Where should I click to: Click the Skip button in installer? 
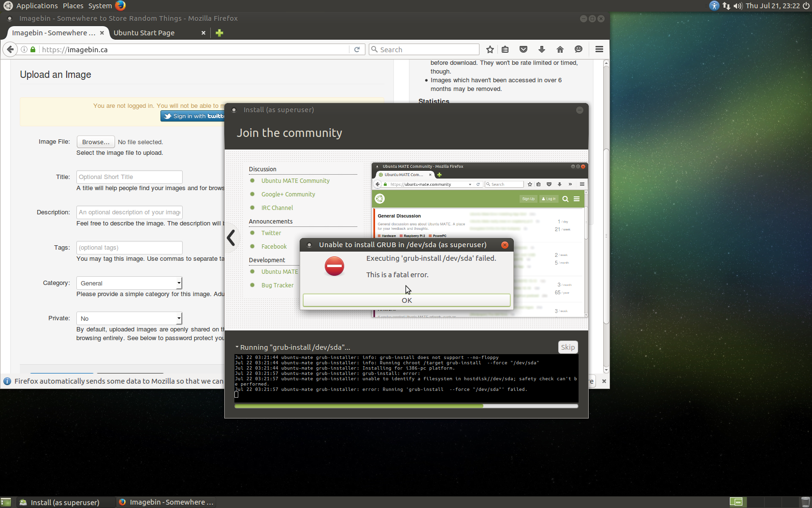point(568,347)
